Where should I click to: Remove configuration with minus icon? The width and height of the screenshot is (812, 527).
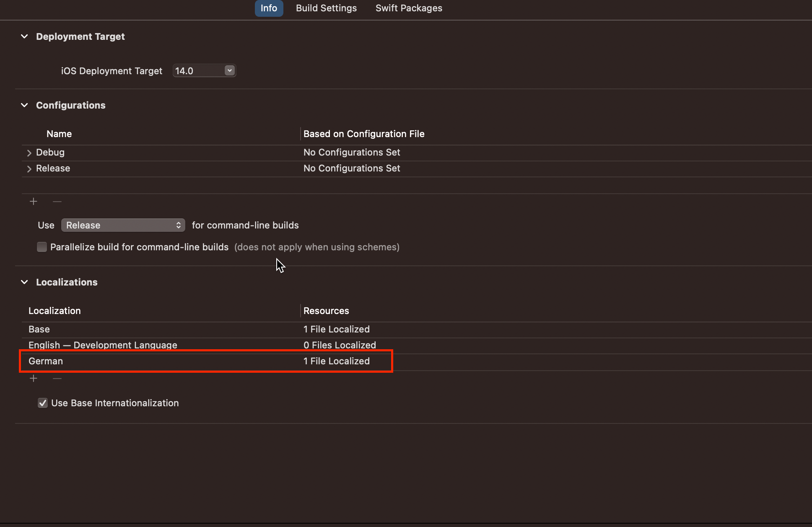[x=57, y=202]
